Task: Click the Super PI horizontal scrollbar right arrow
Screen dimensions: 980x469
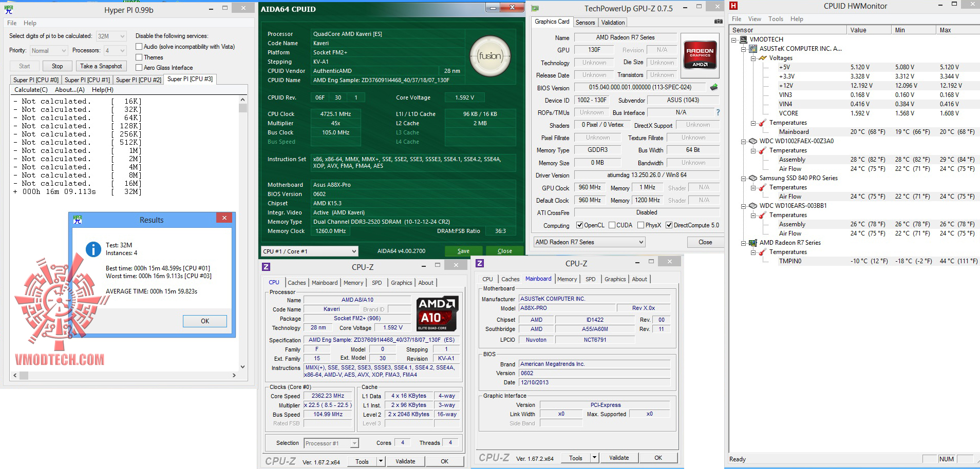Action: point(234,375)
